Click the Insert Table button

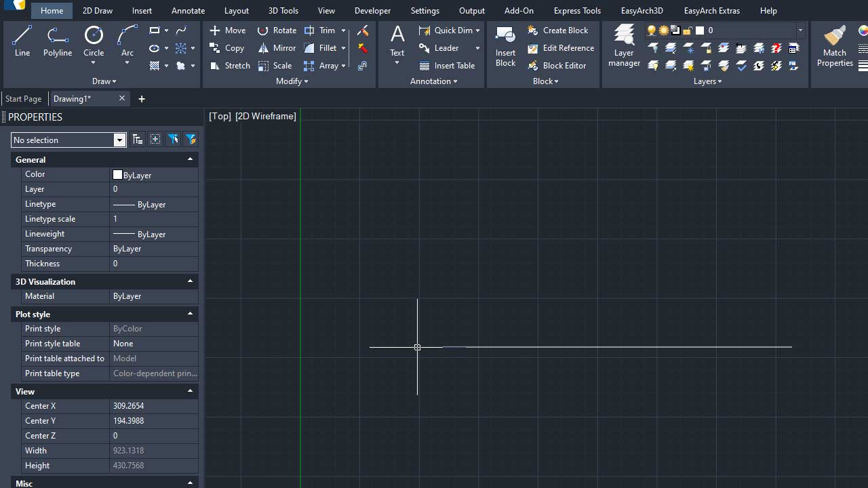pyautogui.click(x=447, y=66)
